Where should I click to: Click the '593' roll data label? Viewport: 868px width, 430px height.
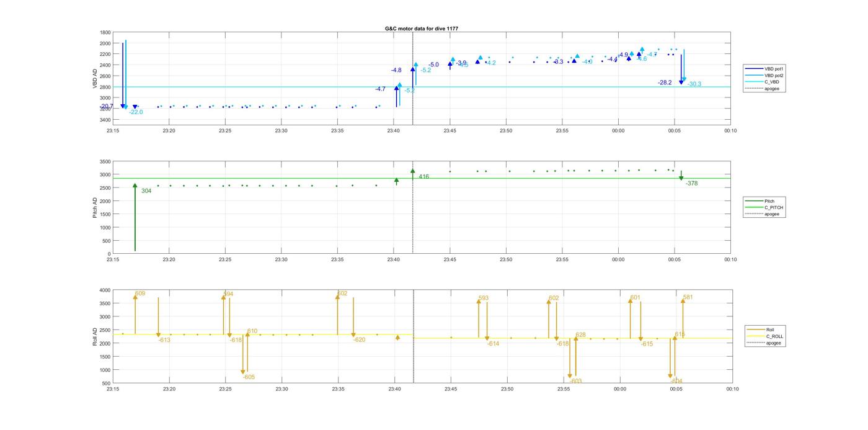484,298
